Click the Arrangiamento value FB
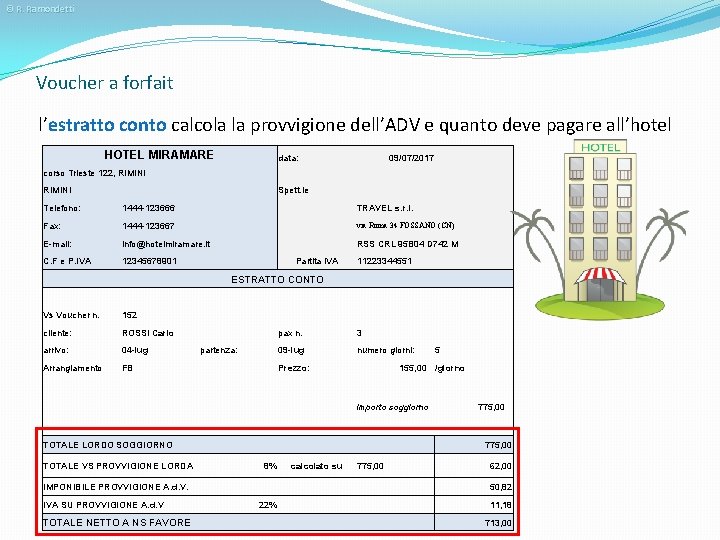 [x=127, y=368]
